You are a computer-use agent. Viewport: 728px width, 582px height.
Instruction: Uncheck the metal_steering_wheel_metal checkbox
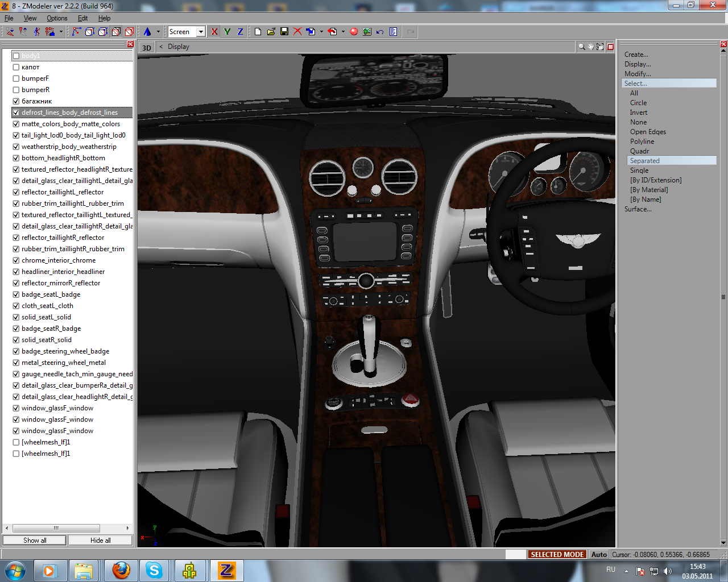point(16,363)
